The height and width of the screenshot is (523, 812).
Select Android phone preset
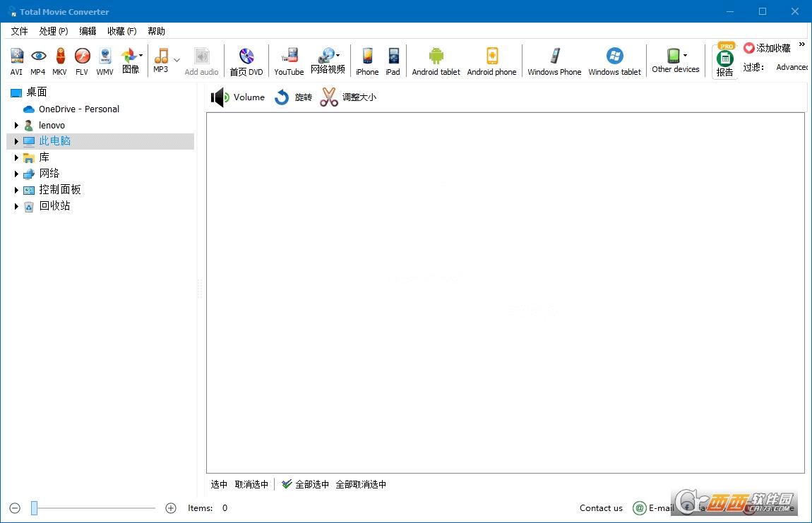point(492,61)
